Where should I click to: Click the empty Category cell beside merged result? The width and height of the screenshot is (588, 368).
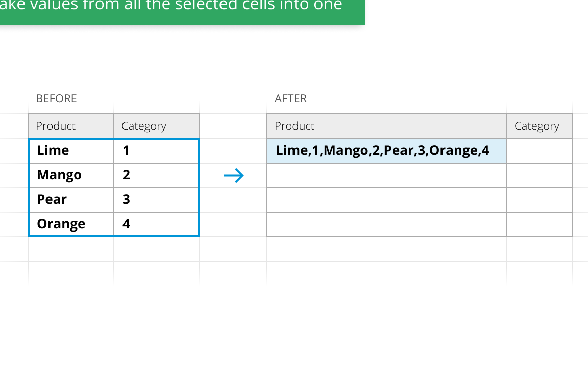pyautogui.click(x=539, y=151)
